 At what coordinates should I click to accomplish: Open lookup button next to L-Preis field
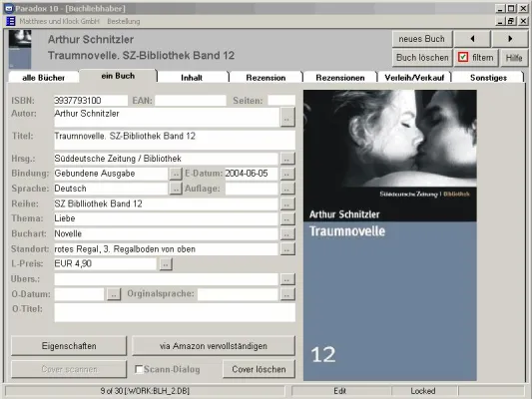(166, 263)
